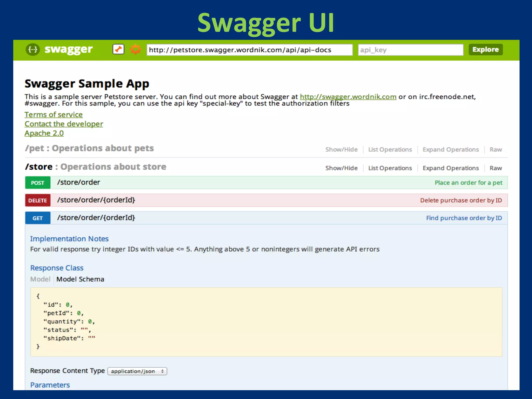532x399 pixels.
Task: Click Expand Operations for /store
Action: point(450,168)
